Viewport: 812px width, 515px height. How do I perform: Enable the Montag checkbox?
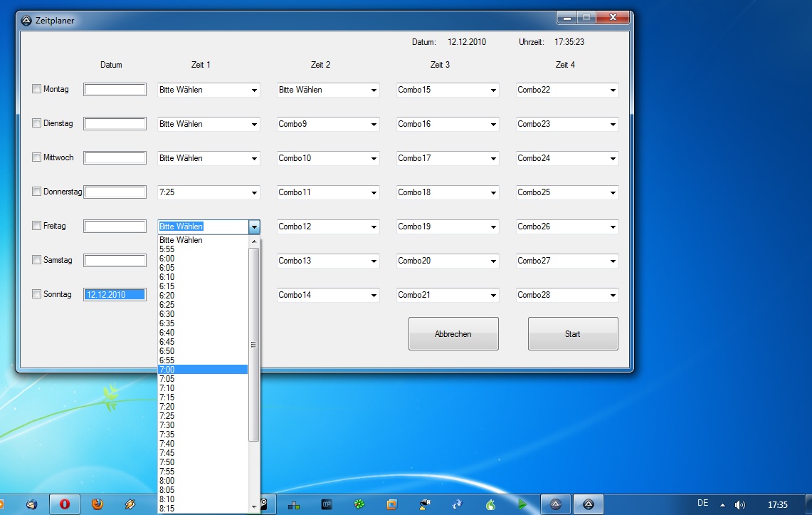click(36, 89)
